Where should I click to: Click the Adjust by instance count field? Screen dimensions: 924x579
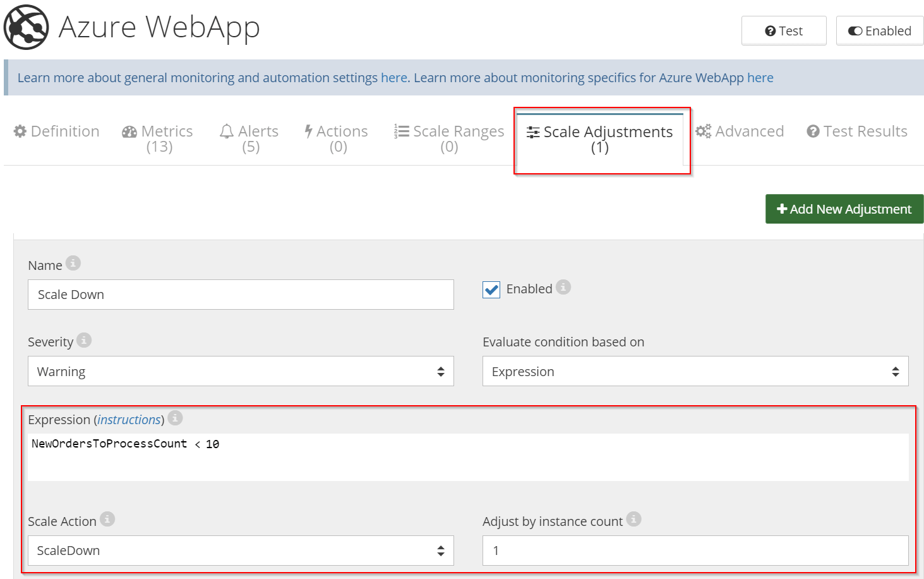pyautogui.click(x=695, y=551)
